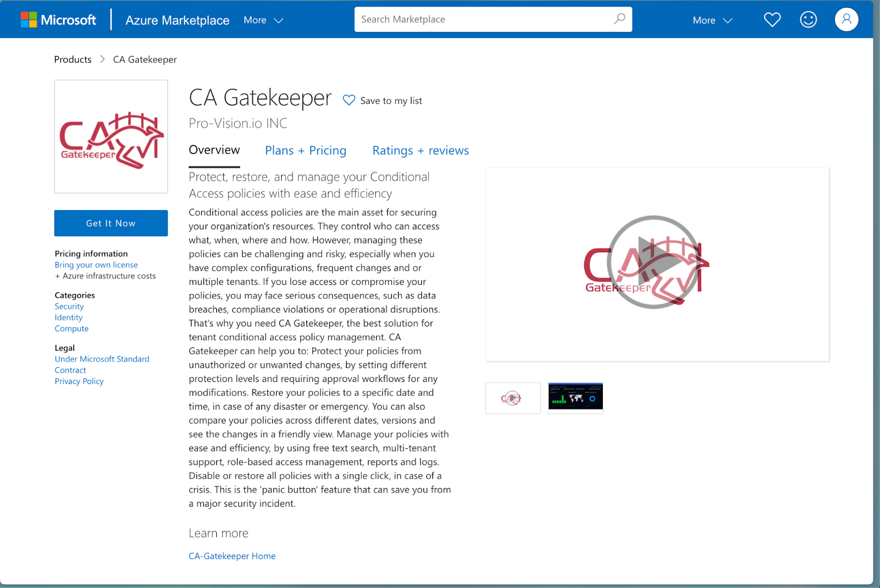Click the Learn more heading

point(218,533)
